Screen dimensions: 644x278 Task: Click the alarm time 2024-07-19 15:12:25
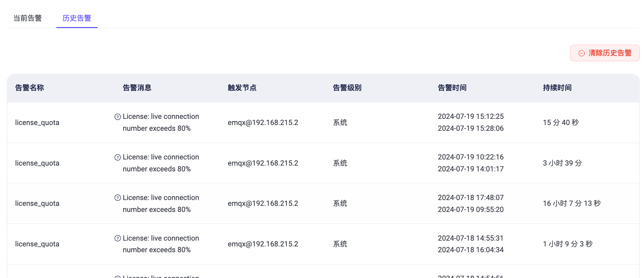tap(471, 116)
